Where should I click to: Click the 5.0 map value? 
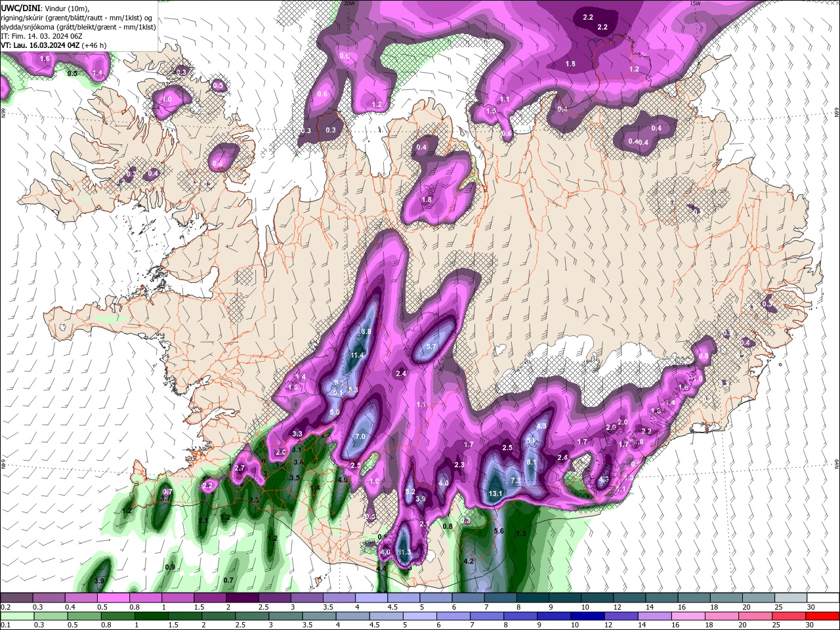(334, 413)
